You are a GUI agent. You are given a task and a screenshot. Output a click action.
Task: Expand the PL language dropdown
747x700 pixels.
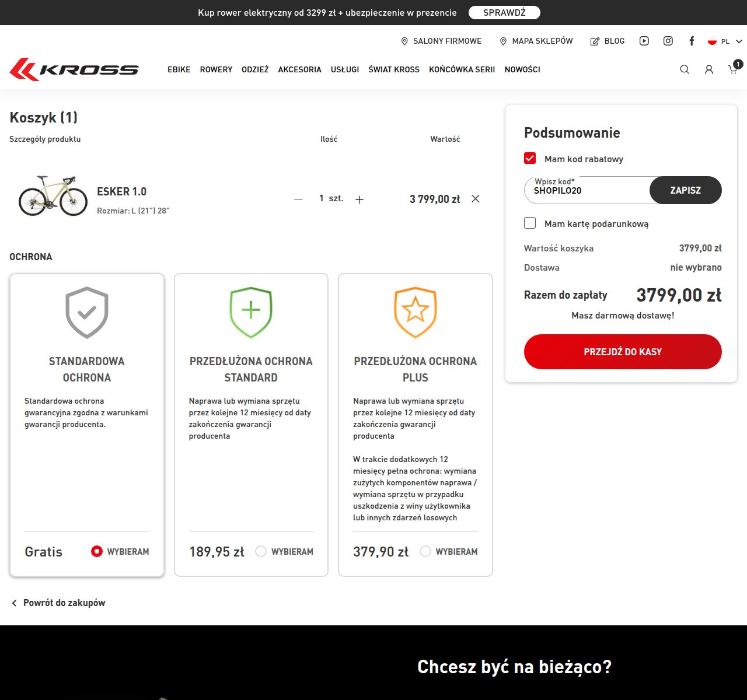[725, 41]
